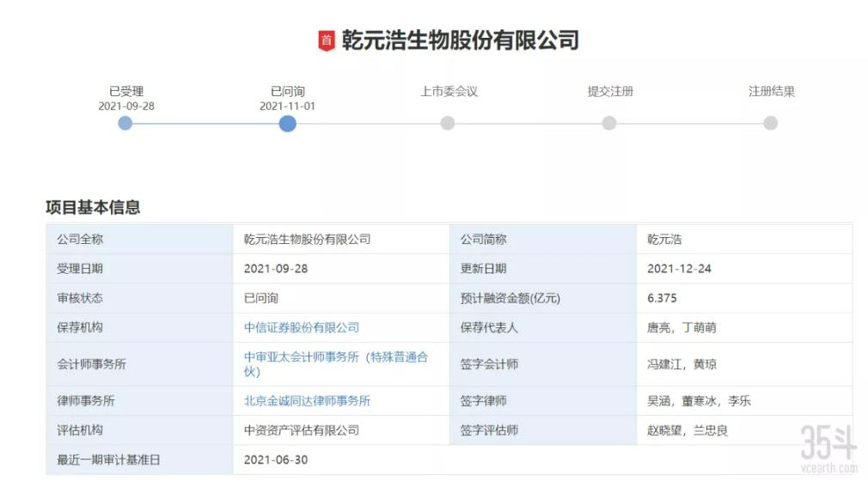Screen dimensions: 868x493
Task: Click the 保荐代表人 label cell
Action: click(x=543, y=327)
